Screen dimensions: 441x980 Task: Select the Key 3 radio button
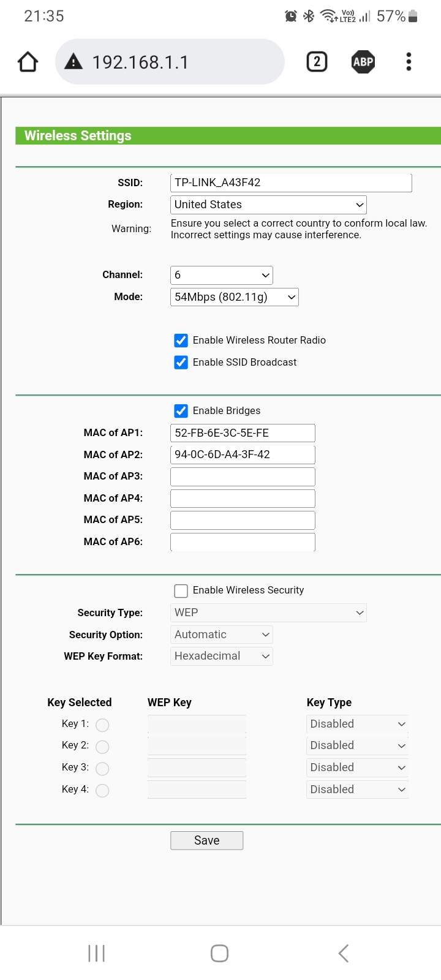pyautogui.click(x=102, y=768)
